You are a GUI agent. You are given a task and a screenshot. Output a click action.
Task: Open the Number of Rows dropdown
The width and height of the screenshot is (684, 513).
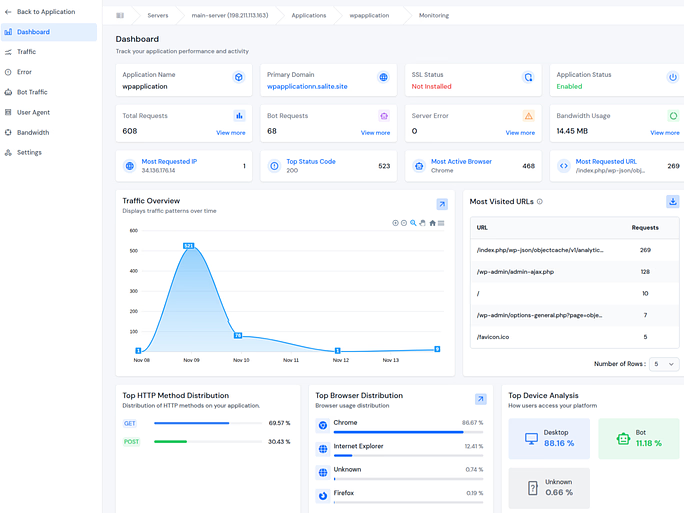click(664, 364)
